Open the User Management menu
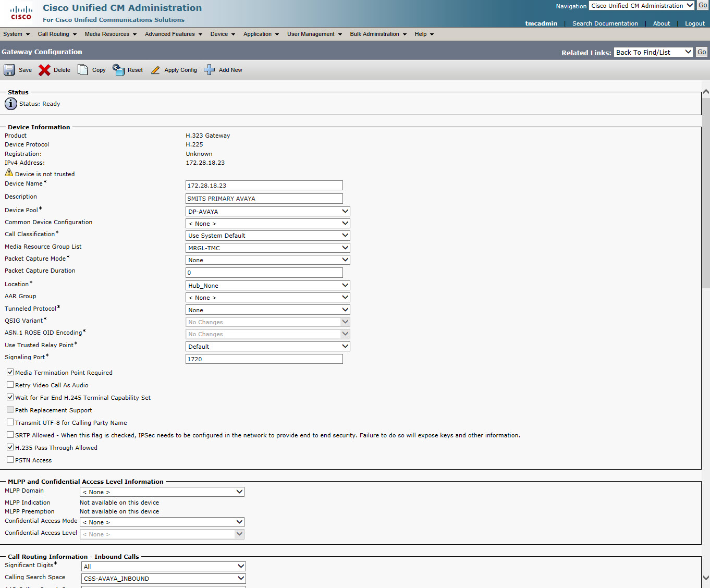The width and height of the screenshot is (710, 588). coord(315,34)
